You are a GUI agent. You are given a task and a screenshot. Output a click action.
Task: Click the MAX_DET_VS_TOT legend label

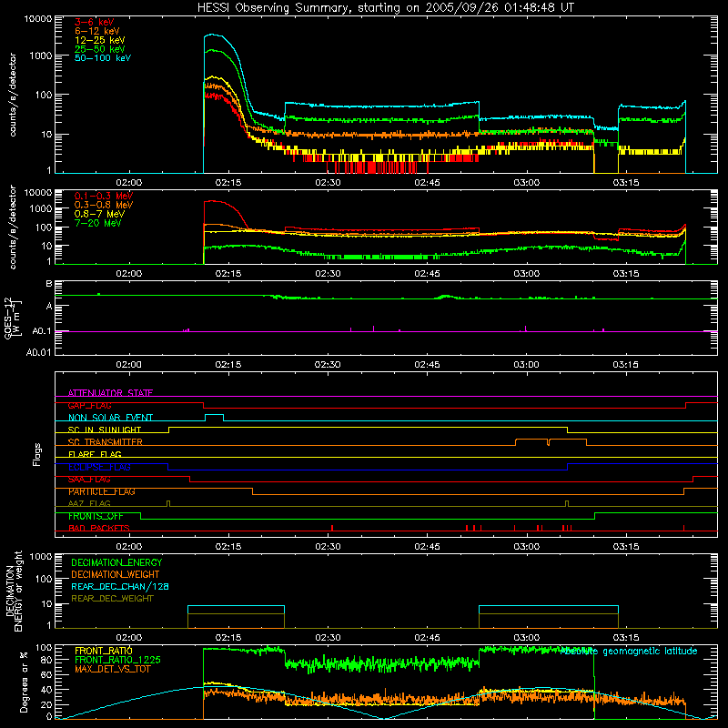coord(113,669)
